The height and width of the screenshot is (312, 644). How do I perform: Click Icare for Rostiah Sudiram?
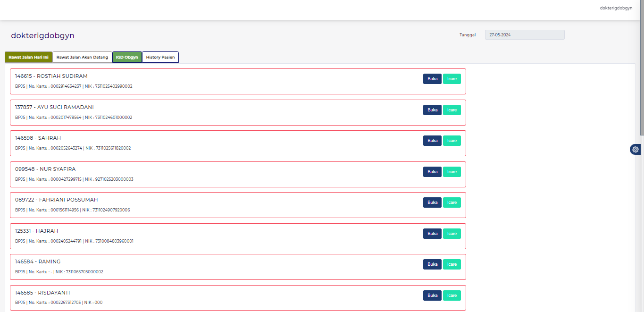click(452, 79)
